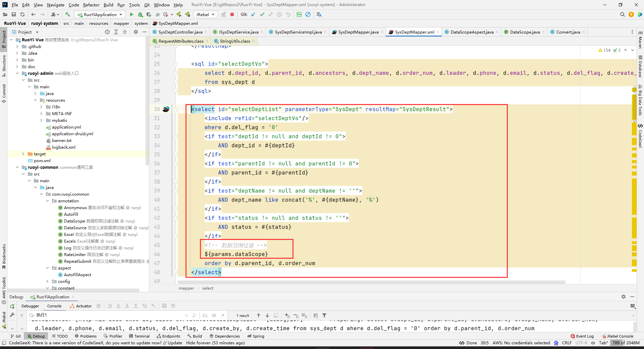The image size is (644, 349).
Task: Switch to StringUtils.class tab
Action: click(x=235, y=41)
